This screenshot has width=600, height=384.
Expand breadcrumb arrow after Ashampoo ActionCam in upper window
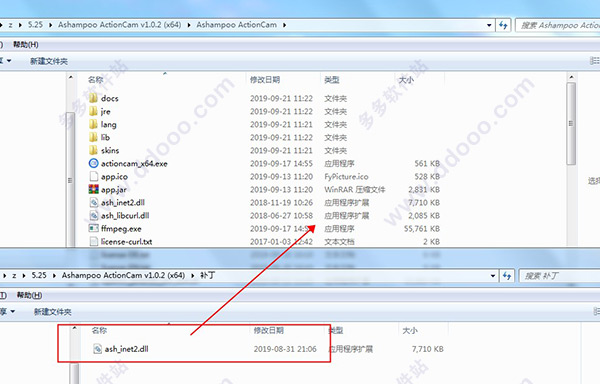tap(284, 25)
